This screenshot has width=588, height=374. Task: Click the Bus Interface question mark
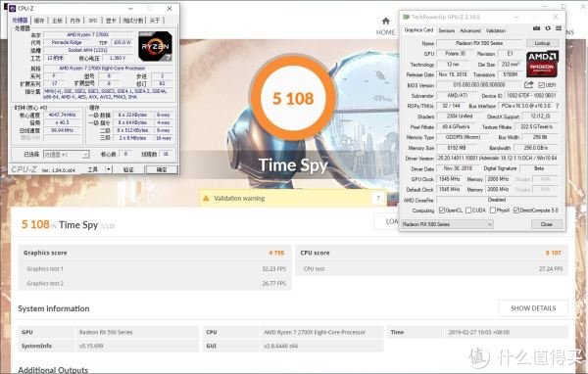558,106
